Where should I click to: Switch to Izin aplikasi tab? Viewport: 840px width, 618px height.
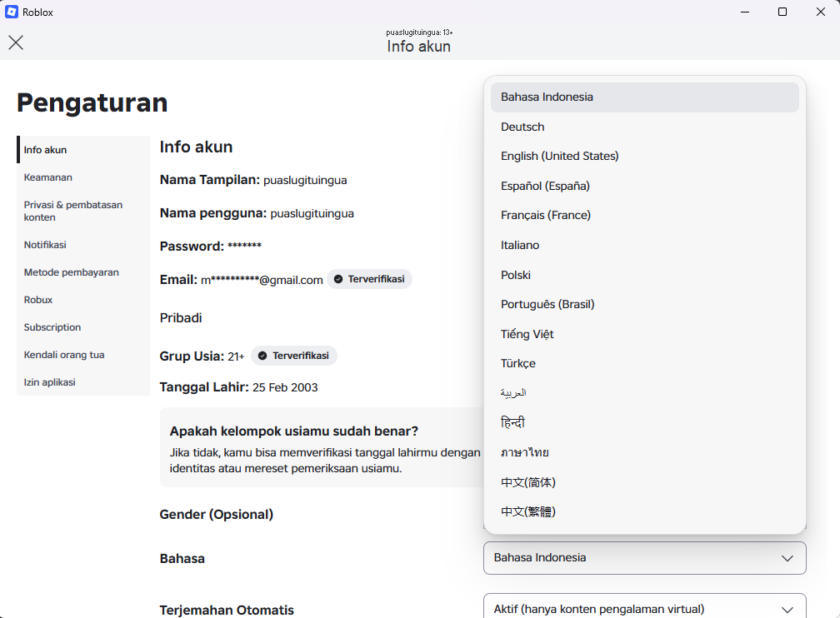tap(83, 382)
